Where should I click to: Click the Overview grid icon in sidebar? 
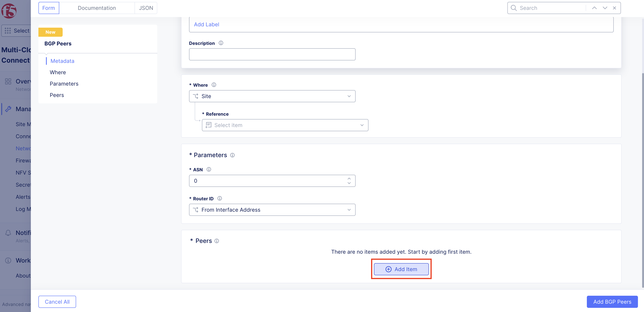pos(8,81)
